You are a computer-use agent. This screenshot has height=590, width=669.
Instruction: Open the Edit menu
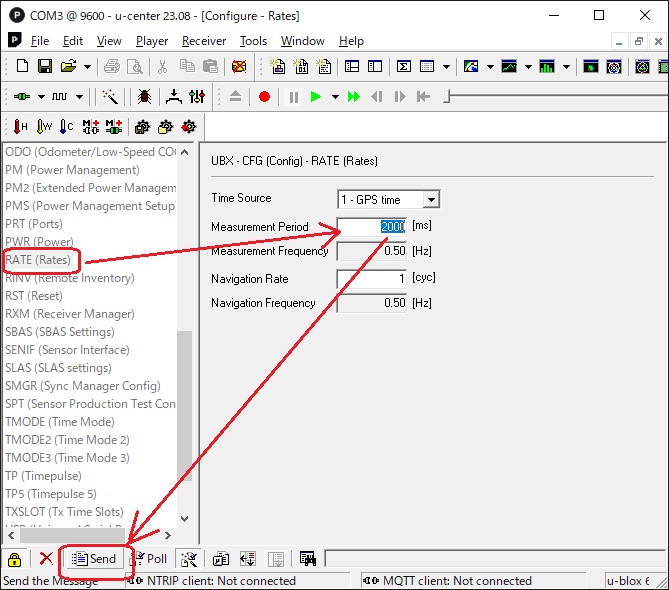tap(73, 41)
